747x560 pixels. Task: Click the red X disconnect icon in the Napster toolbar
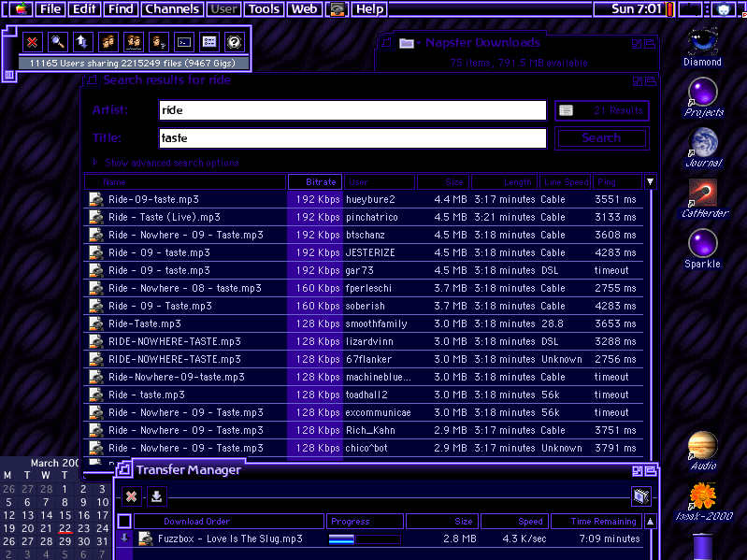[33, 42]
